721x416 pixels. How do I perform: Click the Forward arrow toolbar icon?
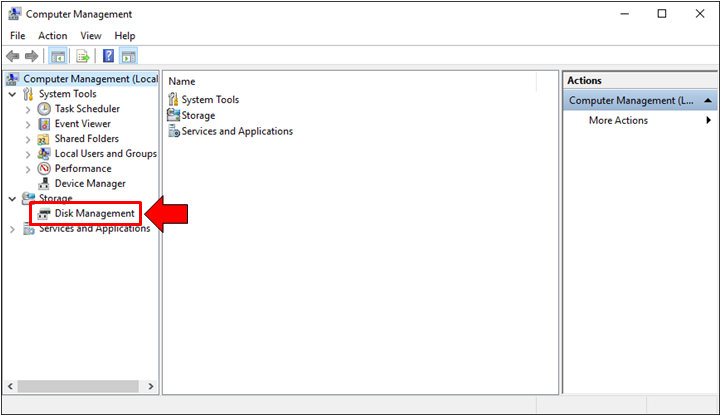tap(31, 56)
